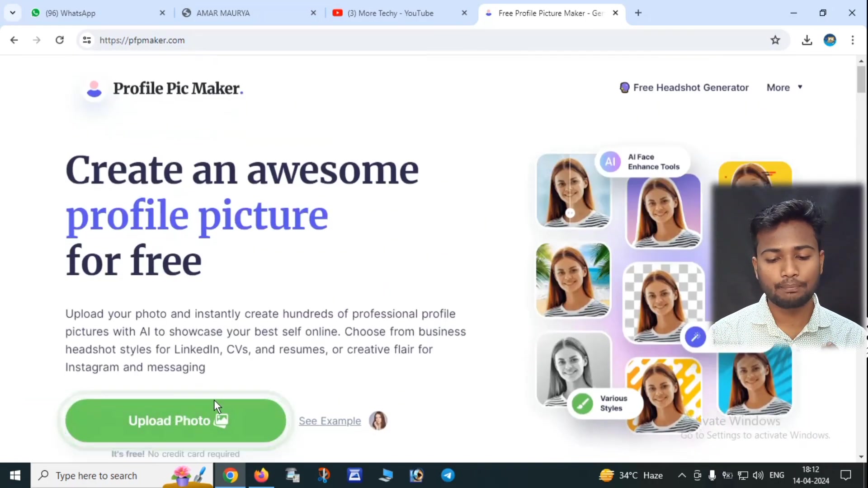Select the transparent background portrait thumbnail
Screen dimensions: 868x488
[663, 303]
